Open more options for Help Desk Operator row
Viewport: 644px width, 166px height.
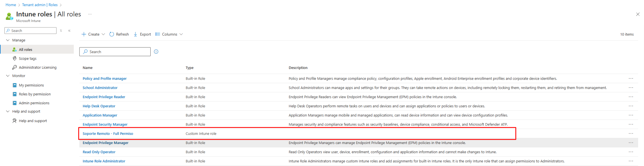(x=631, y=106)
